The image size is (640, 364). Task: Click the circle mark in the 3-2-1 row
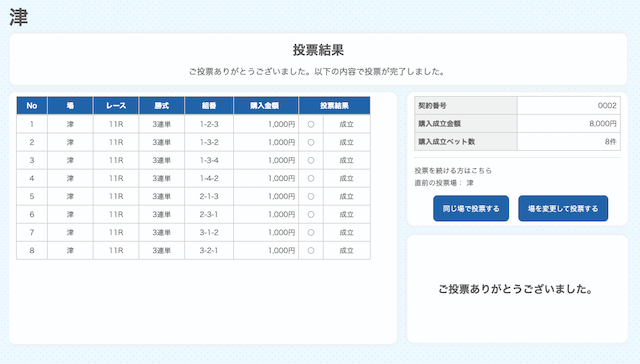[311, 251]
